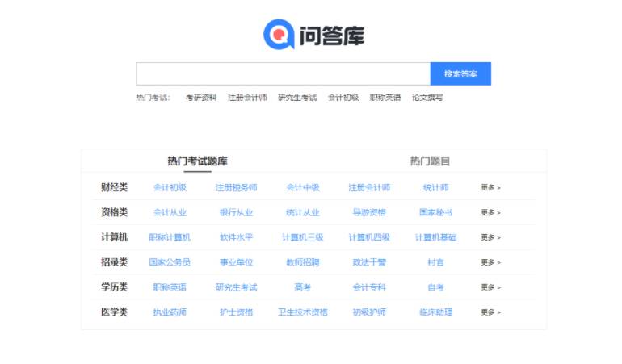This screenshot has height=364, width=622.
Task: Open the 职称计算机 question bank
Action: [170, 237]
